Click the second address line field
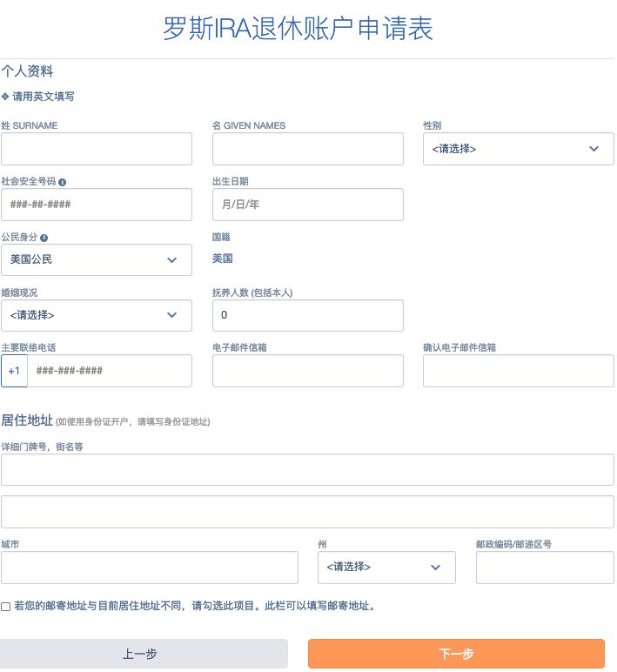The image size is (617, 672). (x=308, y=512)
